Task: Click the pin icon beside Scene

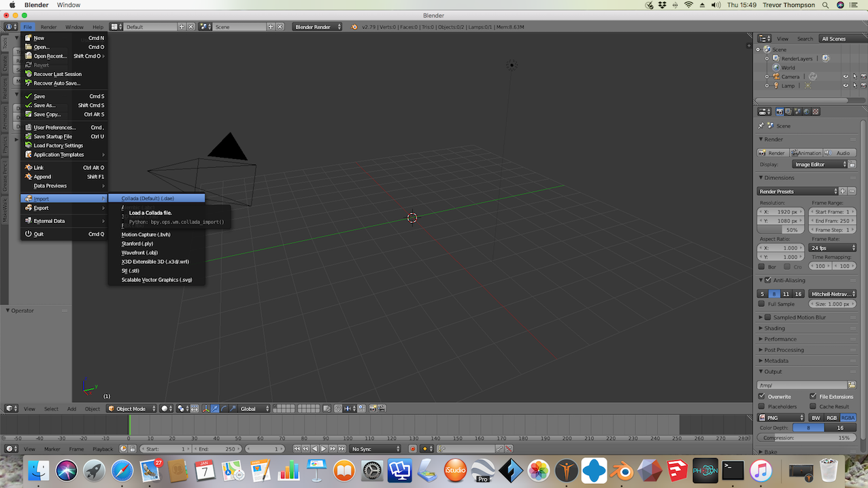Action: tap(761, 126)
